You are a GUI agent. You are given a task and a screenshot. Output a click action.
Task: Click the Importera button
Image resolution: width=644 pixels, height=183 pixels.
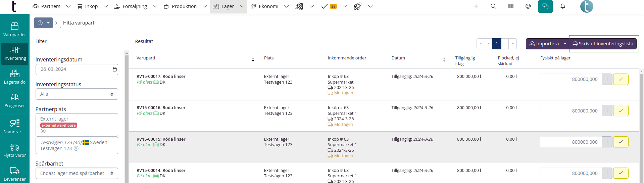[x=544, y=44]
